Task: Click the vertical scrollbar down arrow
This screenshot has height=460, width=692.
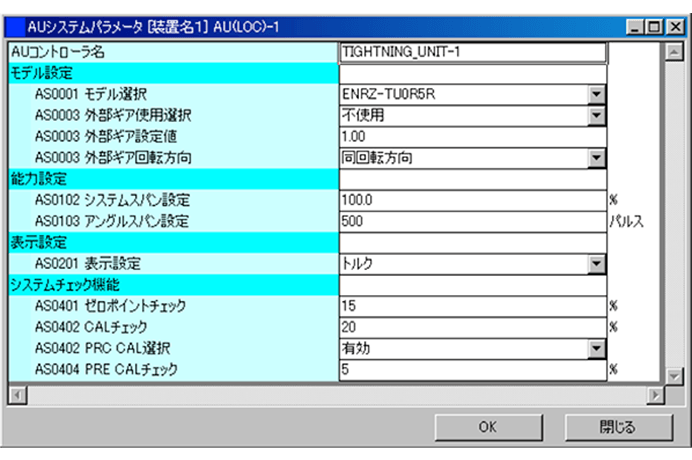Action: [x=675, y=372]
